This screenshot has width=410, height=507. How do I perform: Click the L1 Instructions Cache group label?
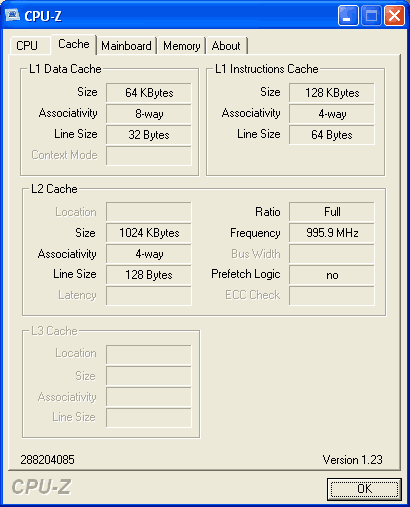(x=267, y=69)
